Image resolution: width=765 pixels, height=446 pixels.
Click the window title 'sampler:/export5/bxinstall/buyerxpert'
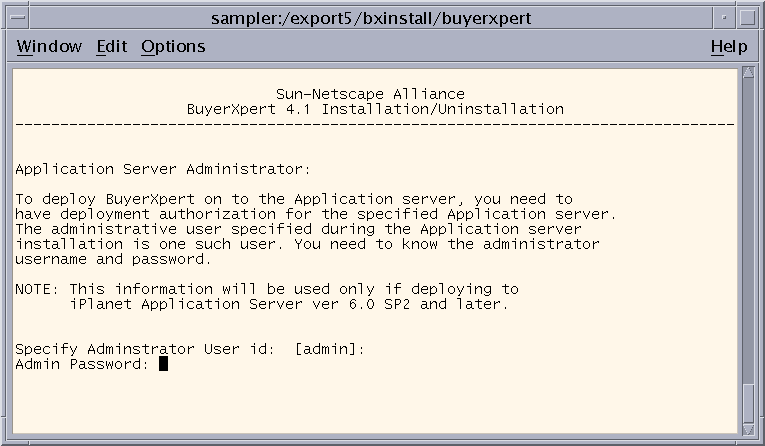point(371,18)
